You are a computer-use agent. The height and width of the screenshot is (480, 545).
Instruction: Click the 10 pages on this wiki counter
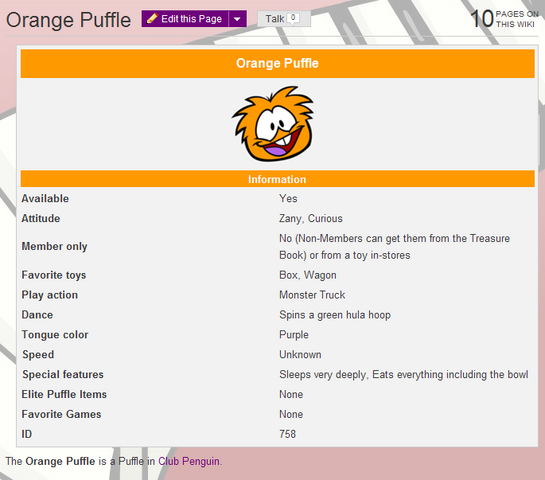click(x=504, y=19)
